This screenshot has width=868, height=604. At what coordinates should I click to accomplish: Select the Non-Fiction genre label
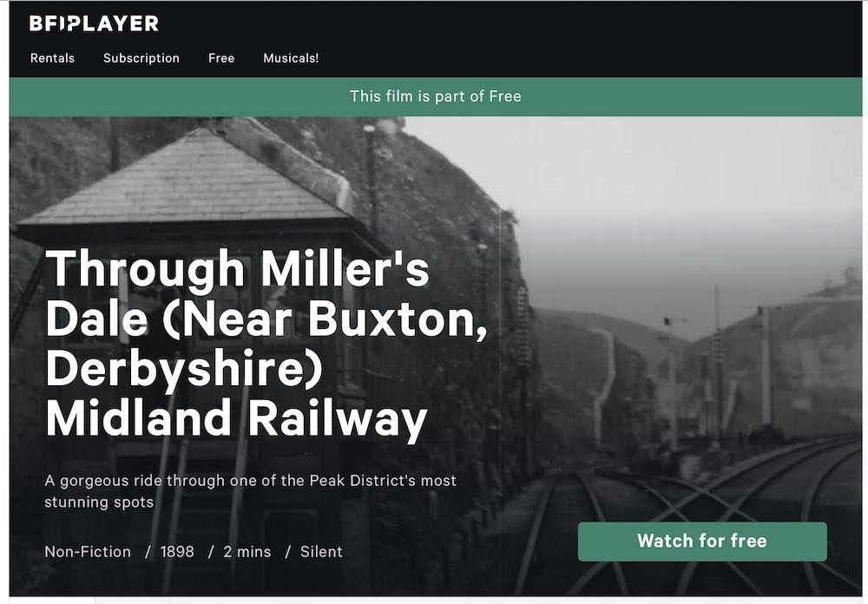[88, 552]
